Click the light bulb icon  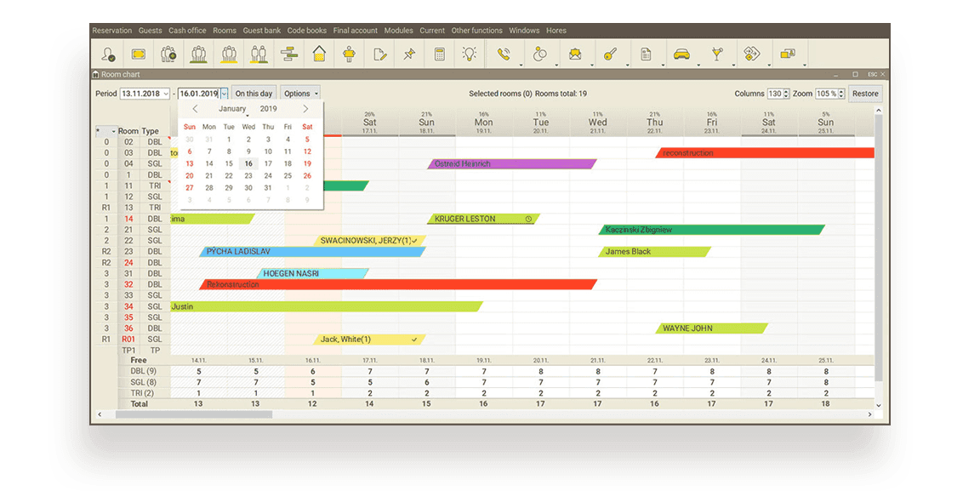[470, 54]
